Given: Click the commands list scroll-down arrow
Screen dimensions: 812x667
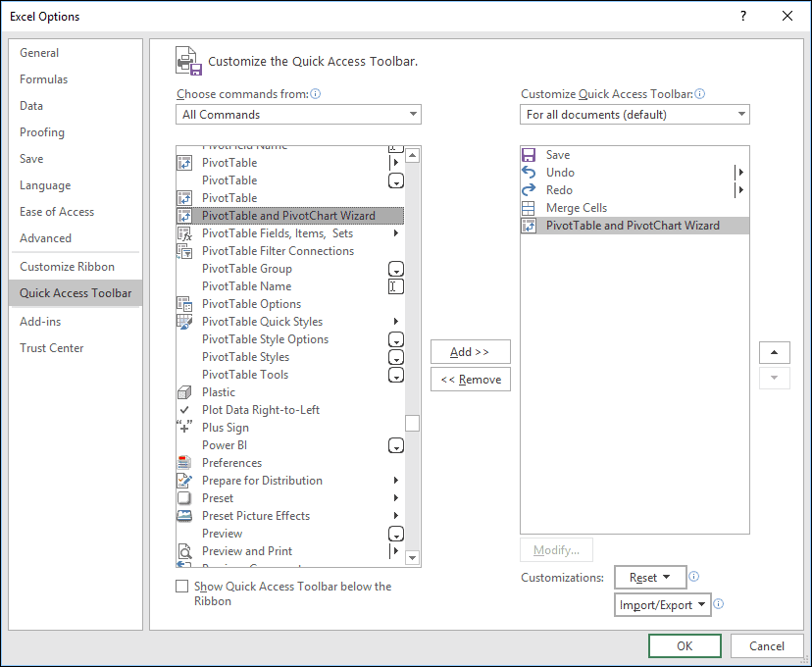Looking at the screenshot, I should tap(412, 558).
